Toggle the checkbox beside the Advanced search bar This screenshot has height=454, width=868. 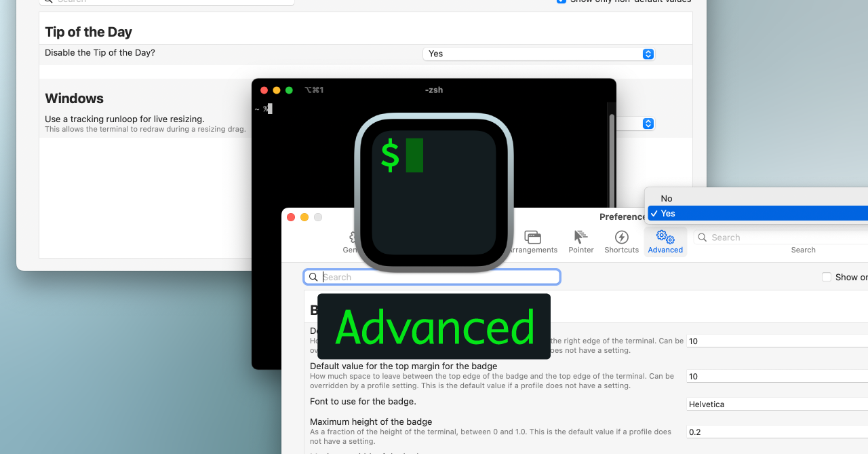pos(827,277)
